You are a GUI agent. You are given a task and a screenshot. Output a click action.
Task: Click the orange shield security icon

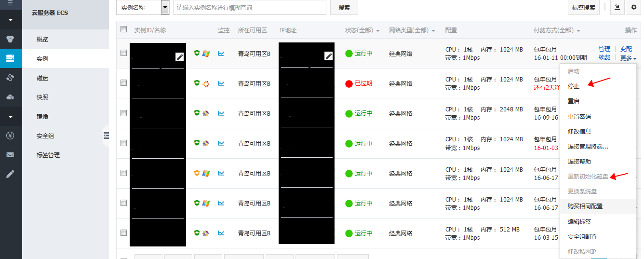coord(197,173)
